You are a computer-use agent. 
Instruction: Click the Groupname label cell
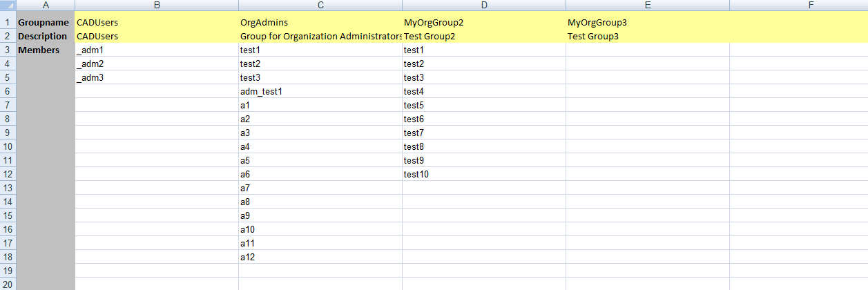(46, 22)
